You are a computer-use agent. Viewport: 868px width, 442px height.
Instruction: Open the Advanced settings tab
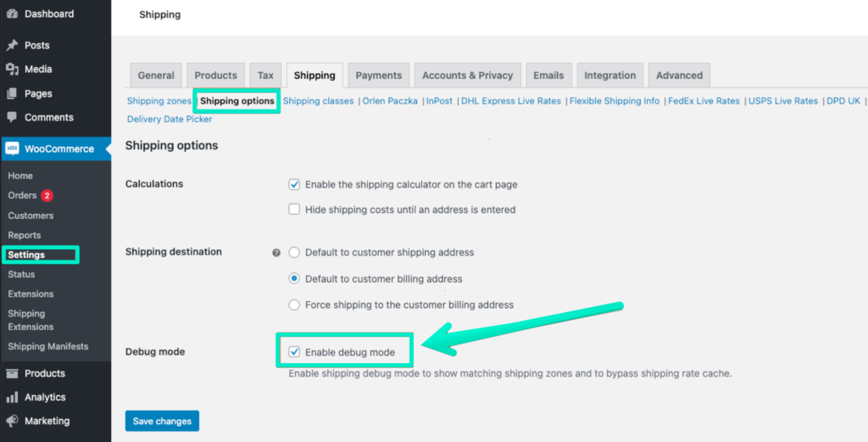click(x=679, y=76)
